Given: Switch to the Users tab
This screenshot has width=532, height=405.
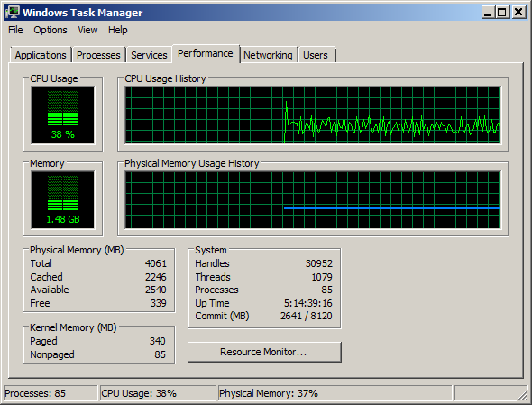Looking at the screenshot, I should 316,55.
